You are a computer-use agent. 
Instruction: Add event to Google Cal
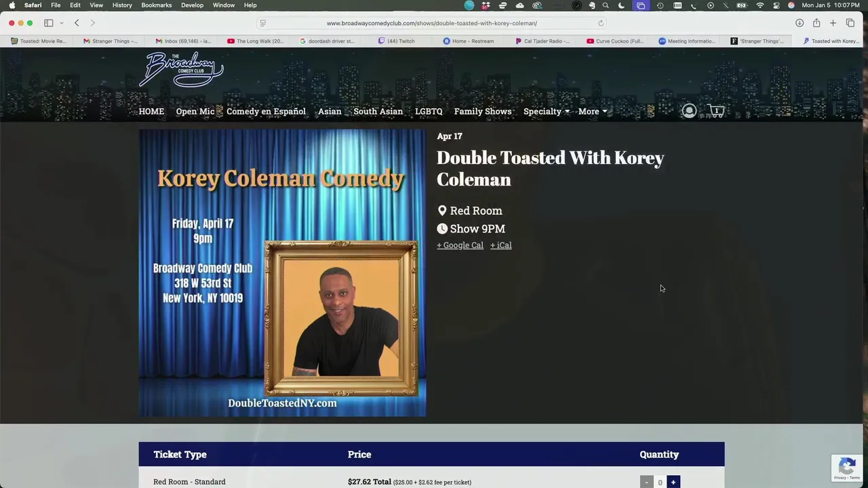tap(460, 245)
